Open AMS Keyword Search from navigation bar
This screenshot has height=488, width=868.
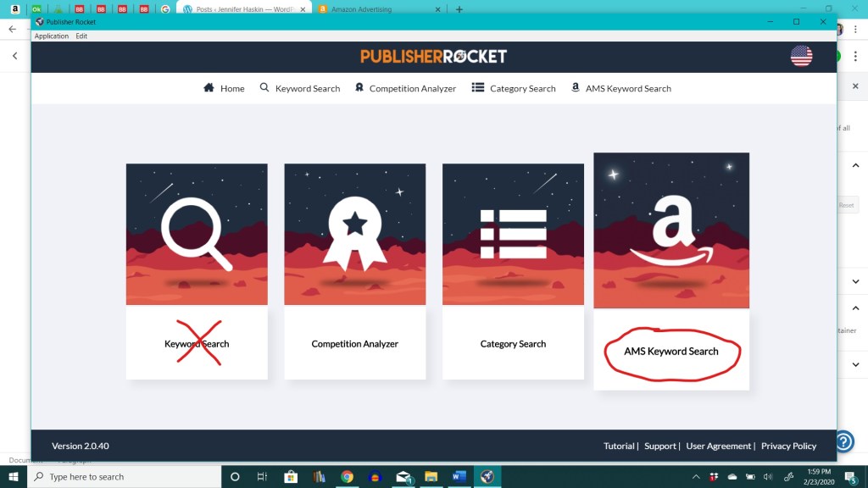[620, 88]
